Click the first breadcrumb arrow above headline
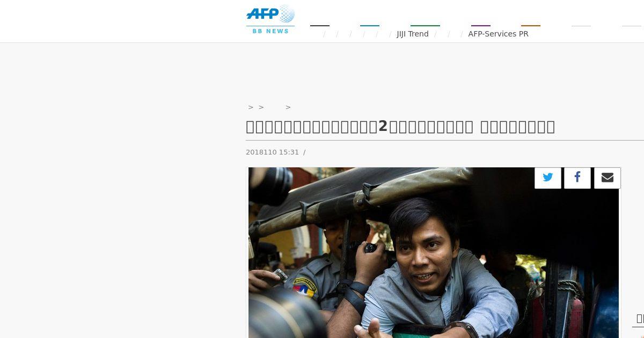 [x=251, y=107]
